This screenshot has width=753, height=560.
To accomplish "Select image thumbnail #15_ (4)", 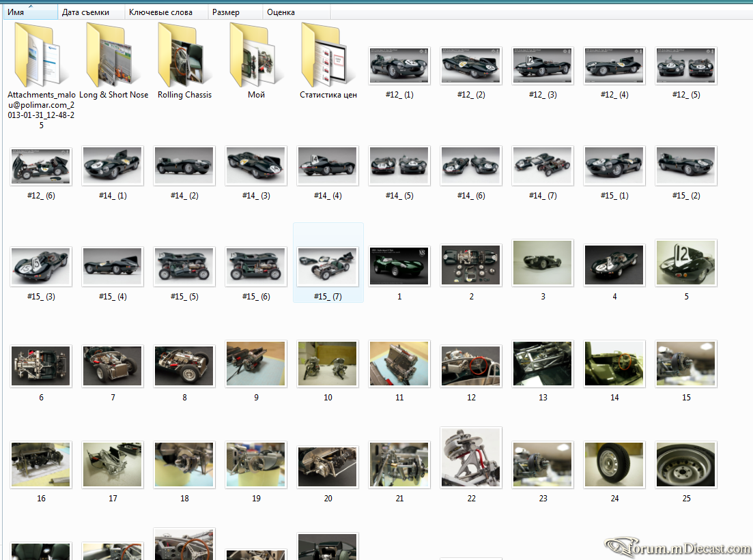I will (x=113, y=267).
